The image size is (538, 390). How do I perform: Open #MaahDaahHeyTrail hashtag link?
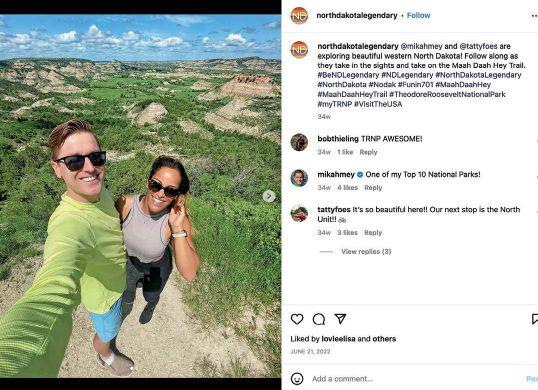(352, 94)
